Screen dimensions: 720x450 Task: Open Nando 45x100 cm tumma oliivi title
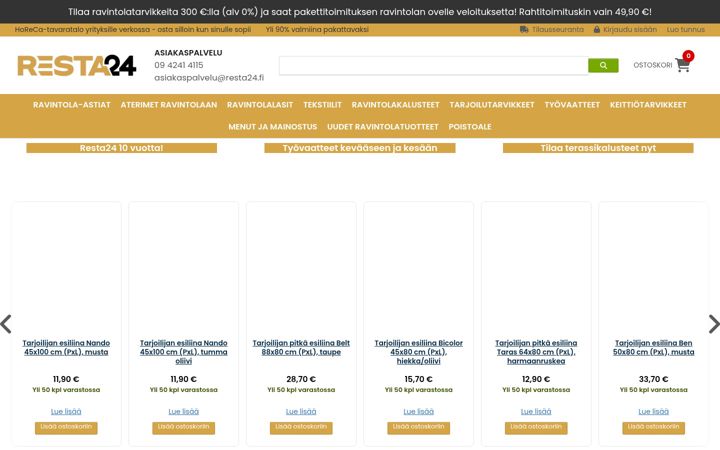[184, 352]
